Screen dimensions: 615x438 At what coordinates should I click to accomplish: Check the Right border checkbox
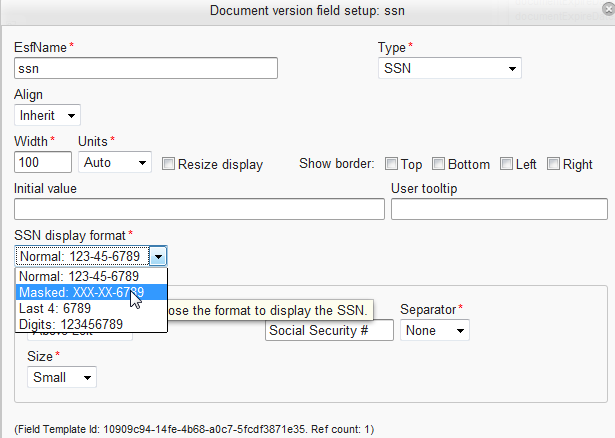tap(553, 164)
